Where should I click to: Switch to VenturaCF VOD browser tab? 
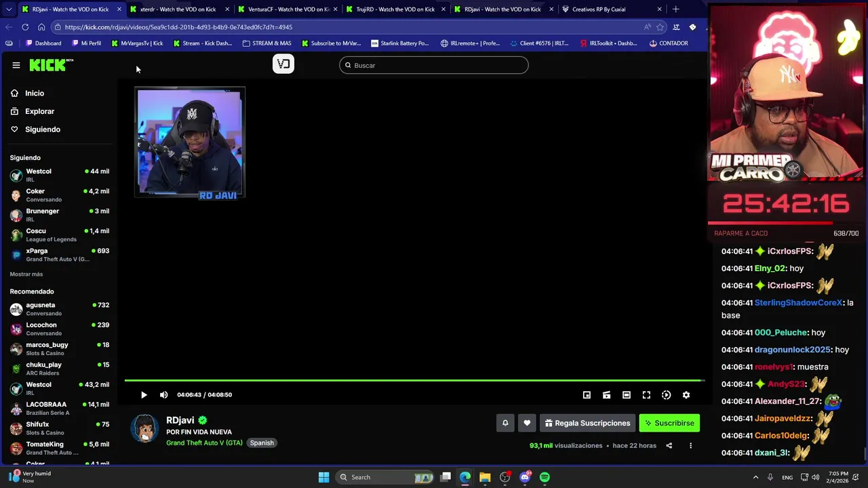click(288, 9)
